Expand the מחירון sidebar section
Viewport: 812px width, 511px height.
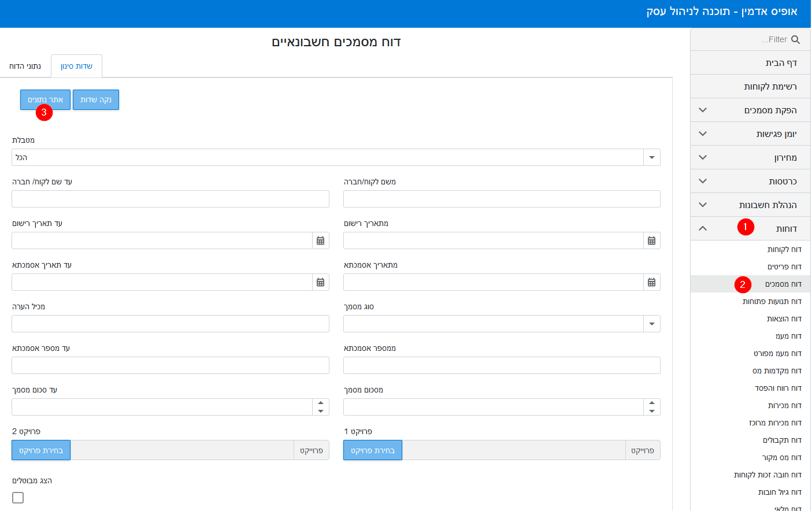coord(750,157)
